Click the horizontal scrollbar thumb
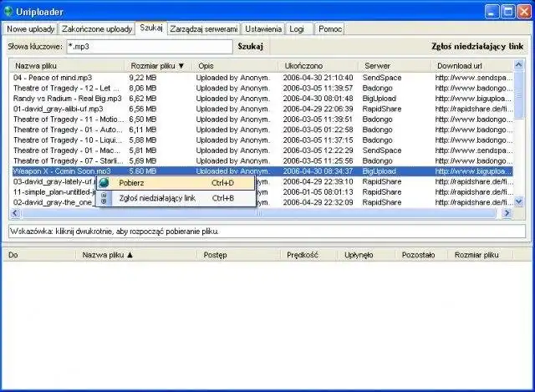This screenshot has width=535, height=392. tap(258, 213)
